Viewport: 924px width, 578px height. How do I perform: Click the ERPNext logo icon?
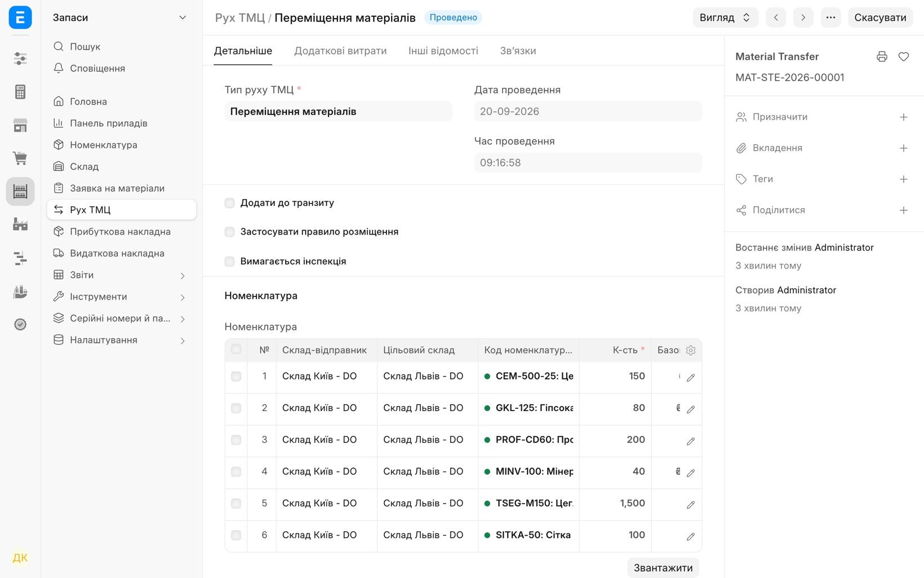[20, 17]
